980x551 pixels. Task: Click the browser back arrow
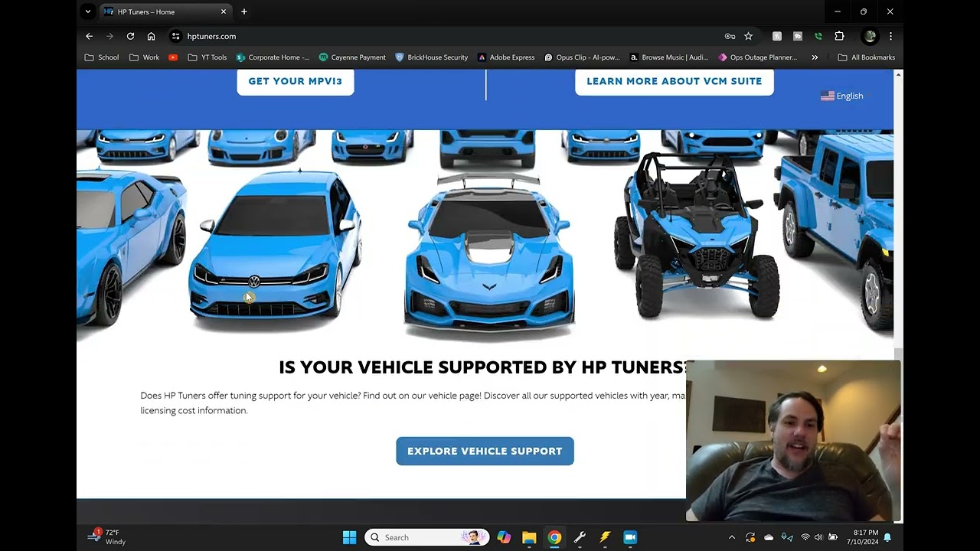[x=89, y=36]
